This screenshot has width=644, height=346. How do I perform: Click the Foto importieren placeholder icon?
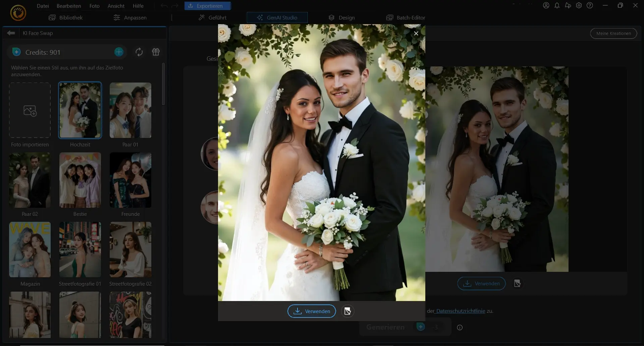30,110
